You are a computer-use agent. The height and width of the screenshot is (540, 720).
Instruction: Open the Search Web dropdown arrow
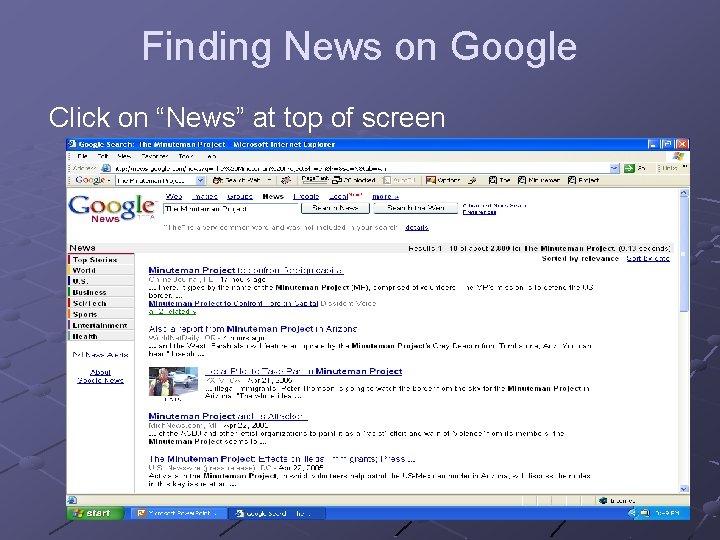(270, 180)
